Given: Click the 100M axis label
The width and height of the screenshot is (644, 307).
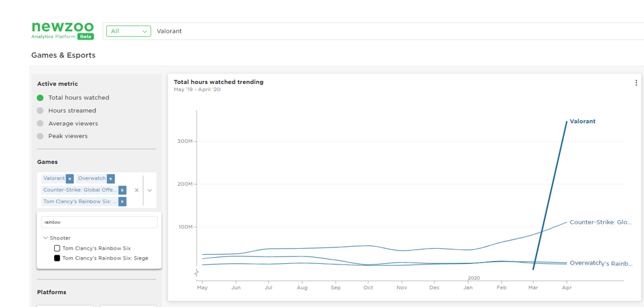Looking at the screenshot, I should coord(185,227).
